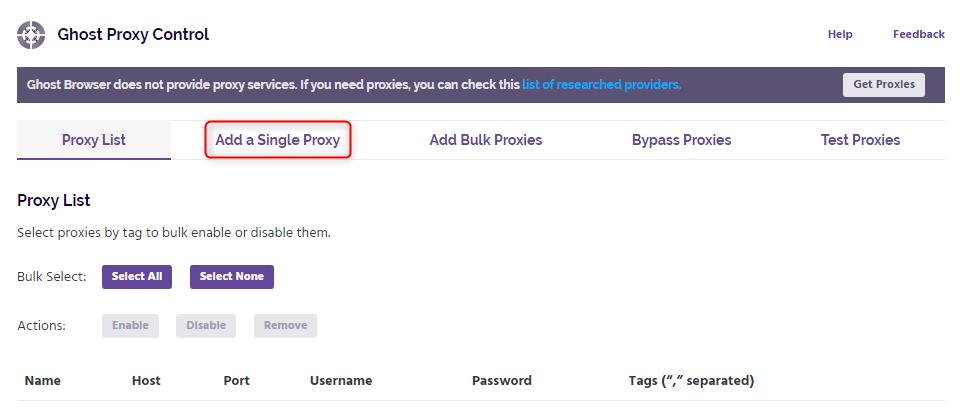This screenshot has width=970, height=413.
Task: Click the Ghost Proxy Control logo icon
Action: pos(31,35)
